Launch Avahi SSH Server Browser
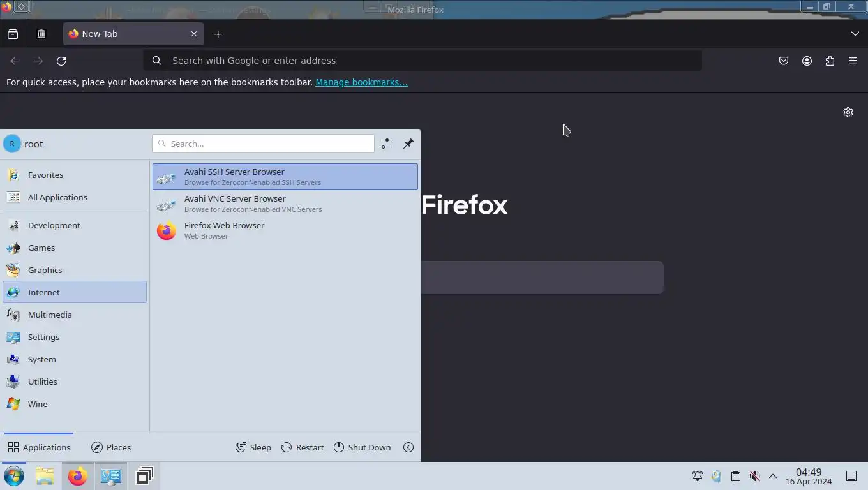This screenshot has width=868, height=490. (285, 177)
